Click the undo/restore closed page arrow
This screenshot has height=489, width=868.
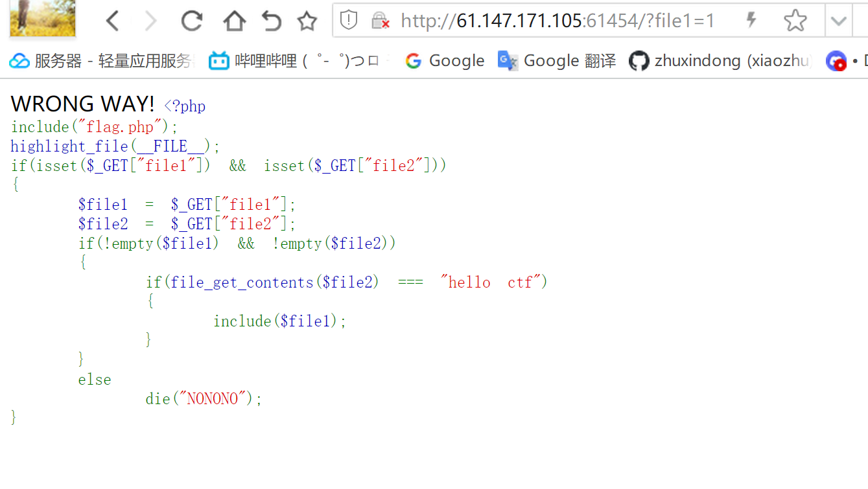(x=271, y=21)
